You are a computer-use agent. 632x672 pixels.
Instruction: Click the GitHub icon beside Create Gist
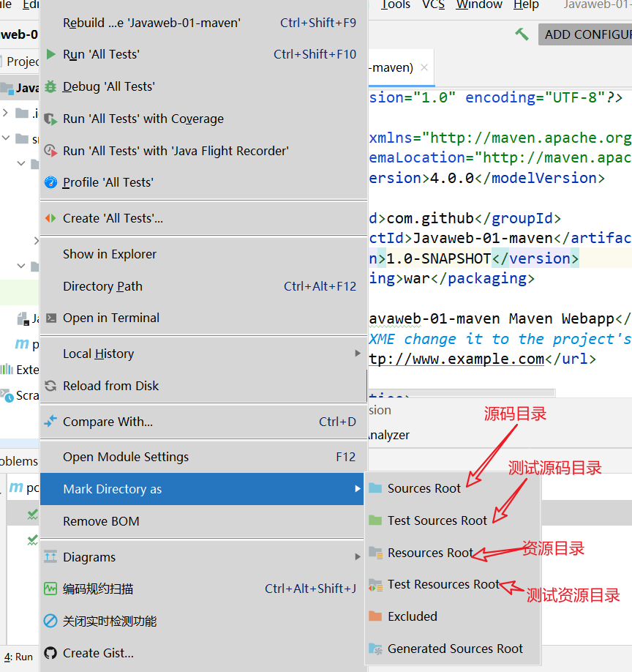point(50,653)
